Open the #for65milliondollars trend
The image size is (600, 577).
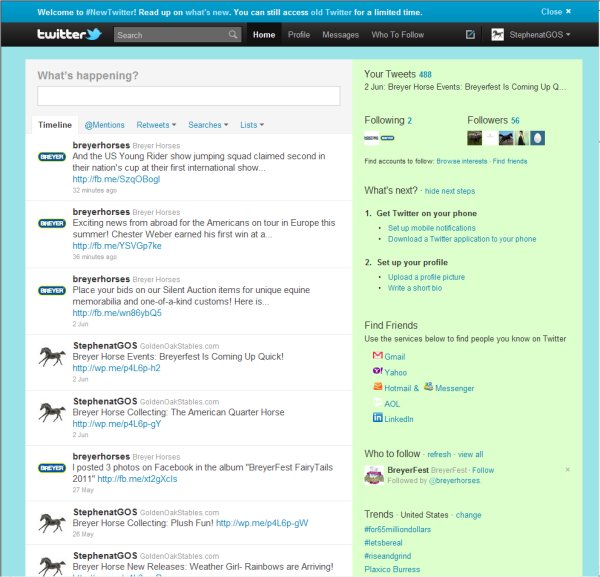398,530
